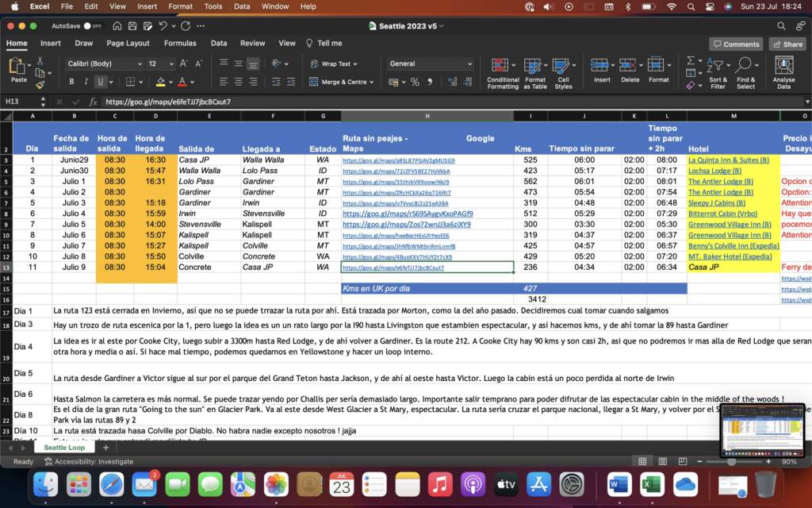Toggle center horizontal alignment
Screen dimensions: 812x508
coord(238,82)
